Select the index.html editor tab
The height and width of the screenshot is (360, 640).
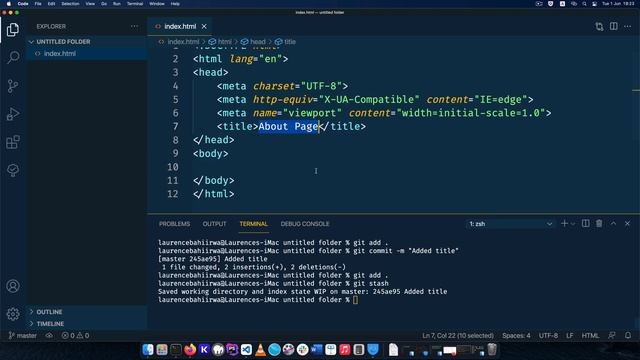[180, 27]
